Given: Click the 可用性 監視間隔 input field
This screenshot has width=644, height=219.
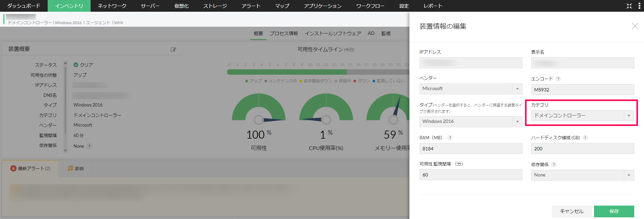Looking at the screenshot, I should [471, 174].
